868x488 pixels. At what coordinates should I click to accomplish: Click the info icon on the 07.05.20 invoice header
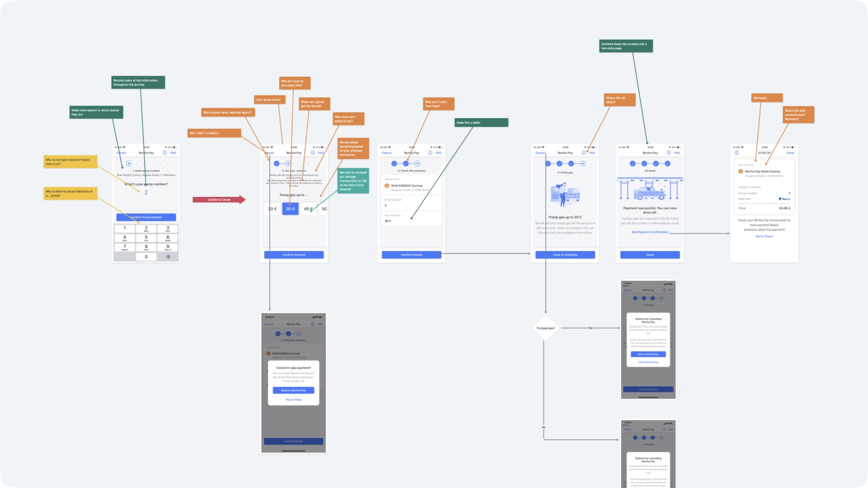click(x=737, y=153)
